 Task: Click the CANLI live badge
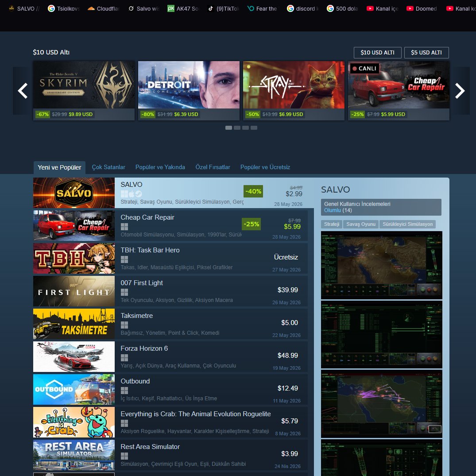point(364,68)
